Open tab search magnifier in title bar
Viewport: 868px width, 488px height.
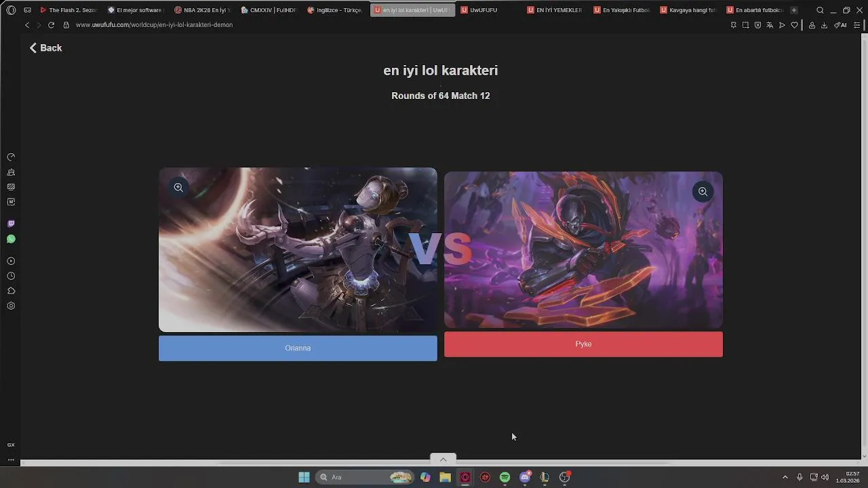click(x=820, y=10)
